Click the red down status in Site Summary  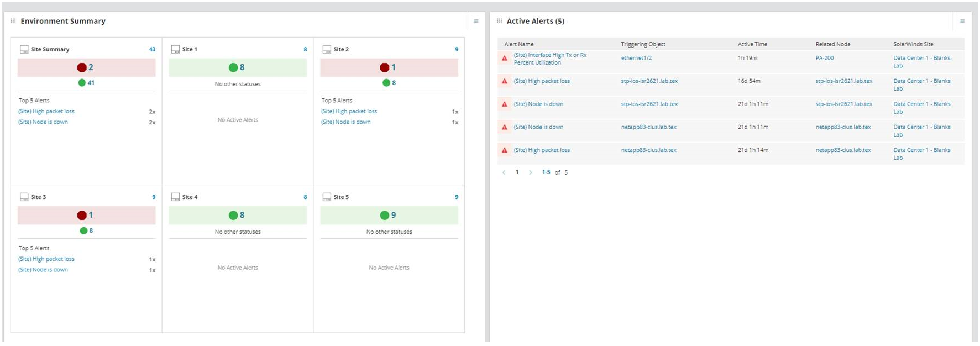(85, 67)
